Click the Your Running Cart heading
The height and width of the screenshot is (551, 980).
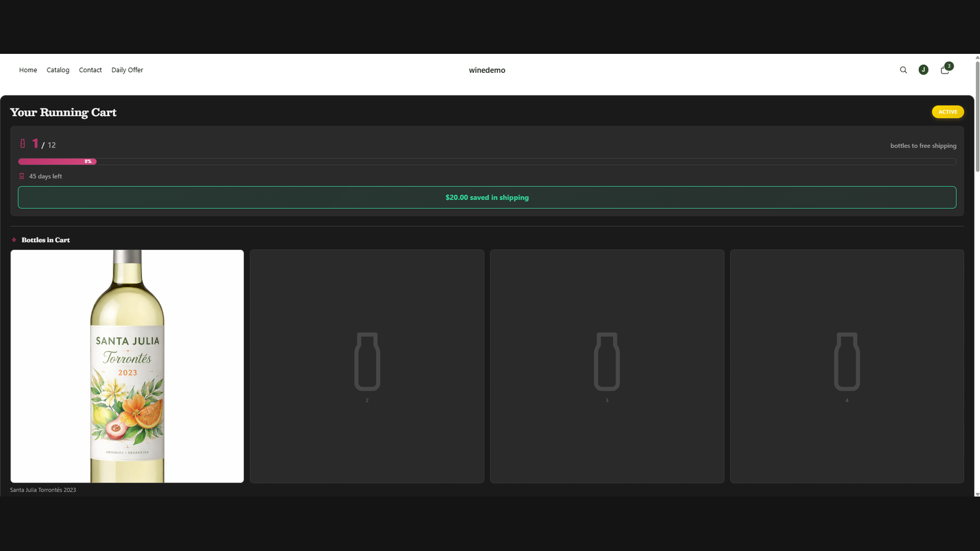(63, 112)
